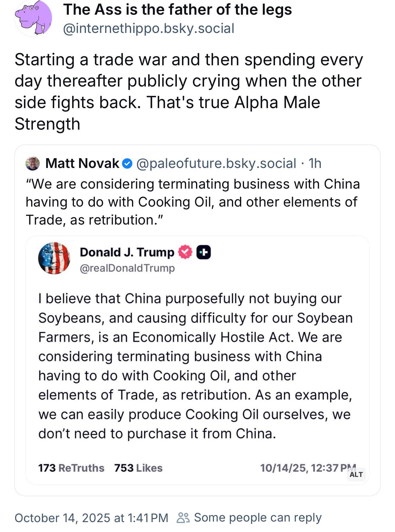This screenshot has width=395, height=532.
Task: Click the red verified badge next to Trump
Action: (x=185, y=252)
